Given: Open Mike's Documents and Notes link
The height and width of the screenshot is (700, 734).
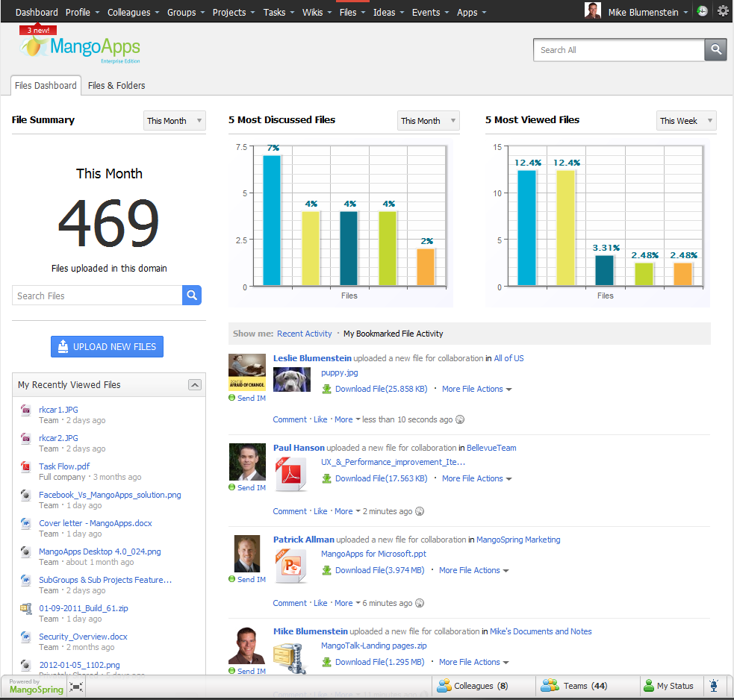Looking at the screenshot, I should point(541,631).
